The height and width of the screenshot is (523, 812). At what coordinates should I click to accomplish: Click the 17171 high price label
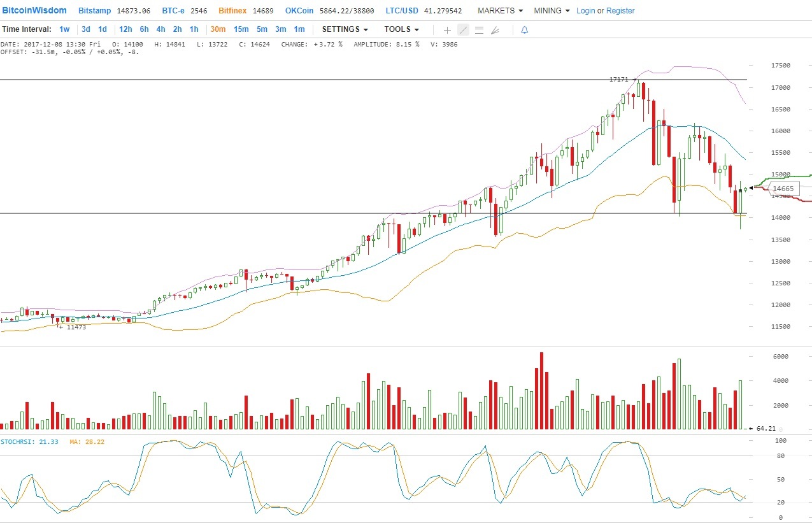point(618,80)
